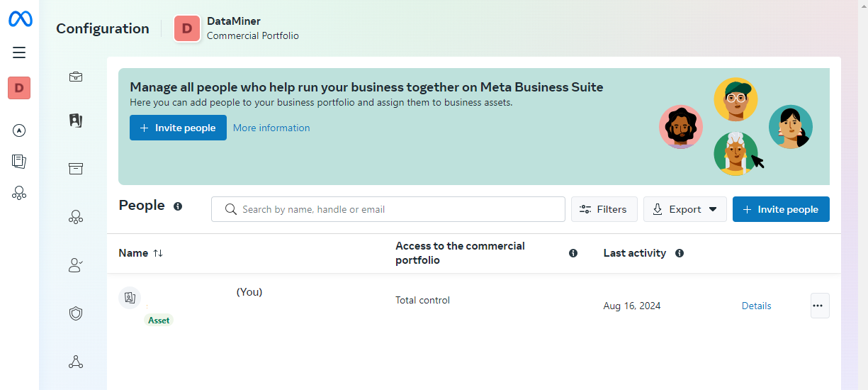The height and width of the screenshot is (390, 868).
Task: Open the archive box icon in the sidebar
Action: (x=76, y=168)
